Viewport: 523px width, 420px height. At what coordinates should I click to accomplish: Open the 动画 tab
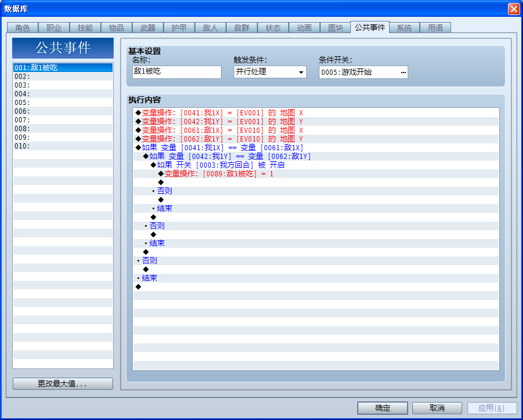[x=304, y=28]
